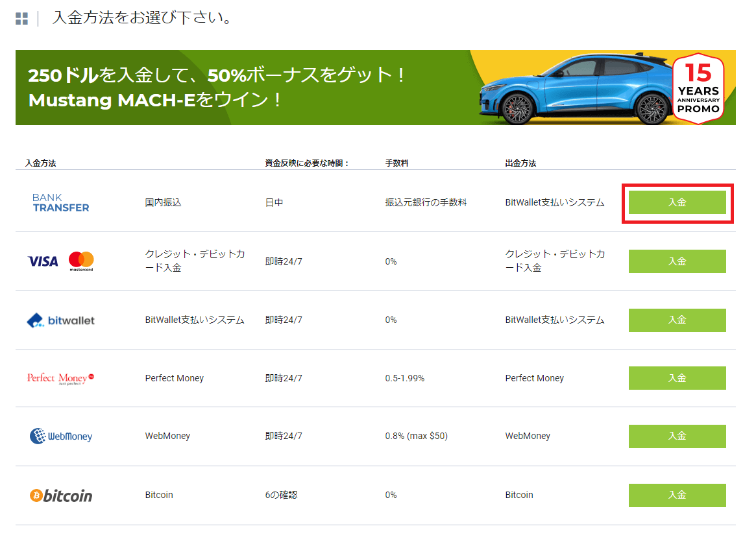Click the 0% fee in the bitwallet row
756x535 pixels.
pyautogui.click(x=391, y=320)
